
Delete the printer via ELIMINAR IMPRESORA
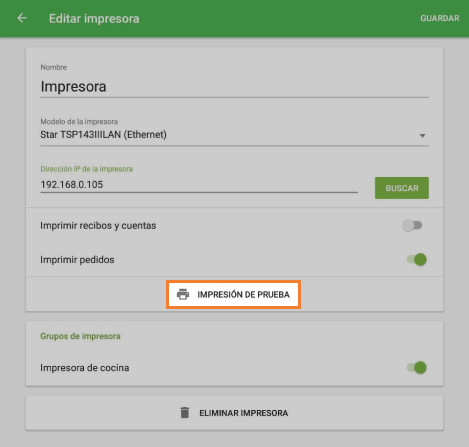(234, 413)
